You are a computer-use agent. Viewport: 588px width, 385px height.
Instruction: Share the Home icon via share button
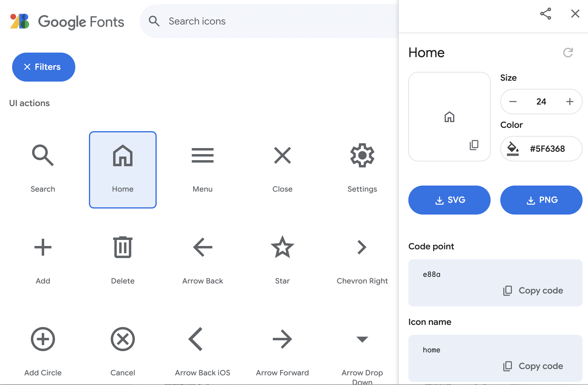546,14
